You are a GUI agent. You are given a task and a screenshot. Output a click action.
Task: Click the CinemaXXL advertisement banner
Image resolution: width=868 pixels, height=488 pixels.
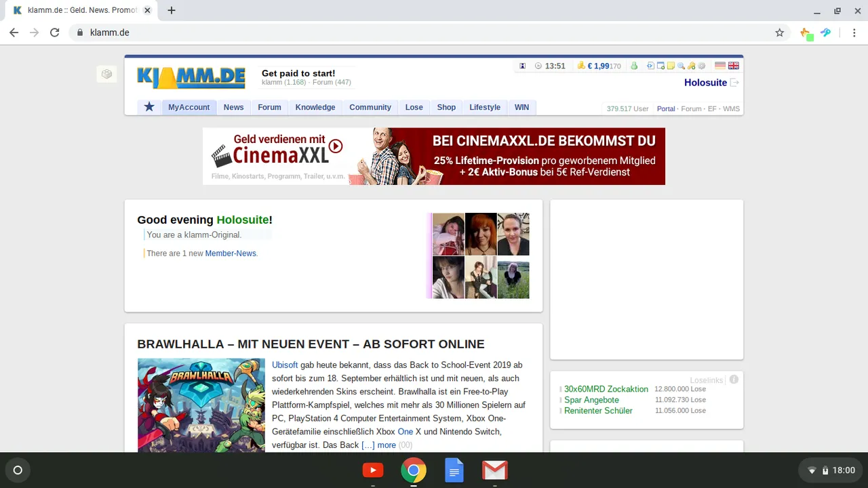click(x=434, y=156)
